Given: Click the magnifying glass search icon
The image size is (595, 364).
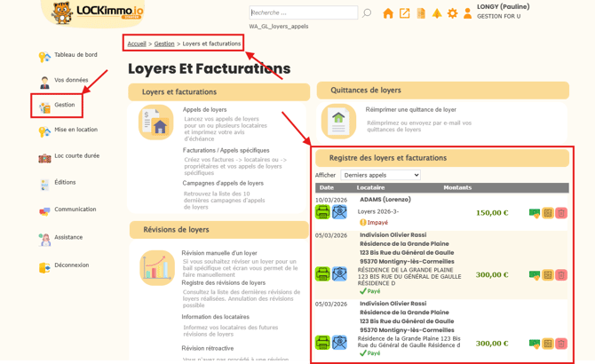Looking at the screenshot, I should pos(367,13).
